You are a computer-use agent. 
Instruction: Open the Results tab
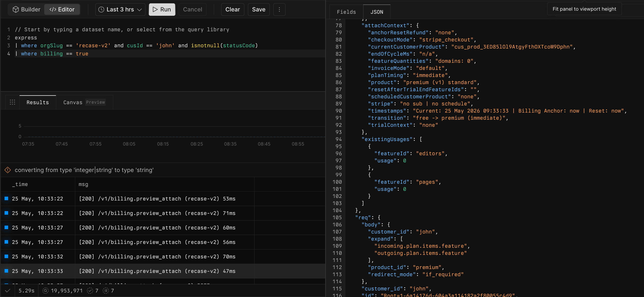coord(38,102)
